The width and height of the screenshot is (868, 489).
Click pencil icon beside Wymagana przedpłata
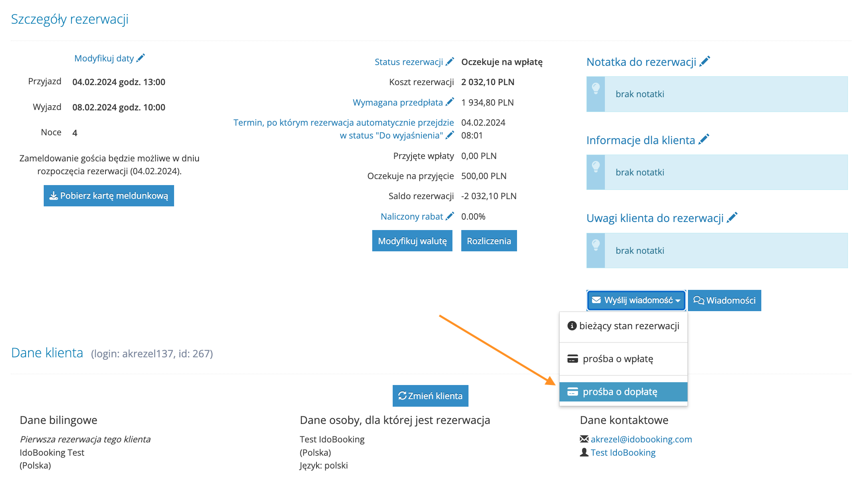click(450, 102)
